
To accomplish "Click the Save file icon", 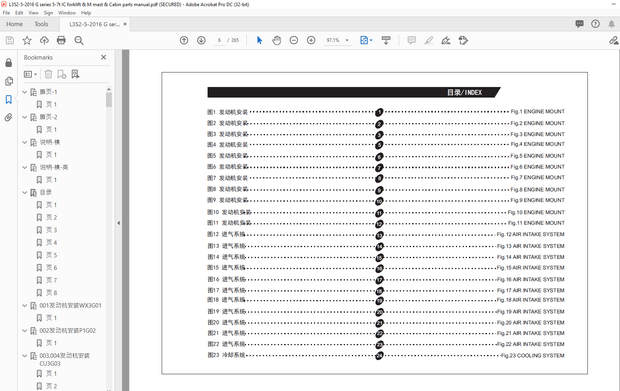I will [x=10, y=40].
